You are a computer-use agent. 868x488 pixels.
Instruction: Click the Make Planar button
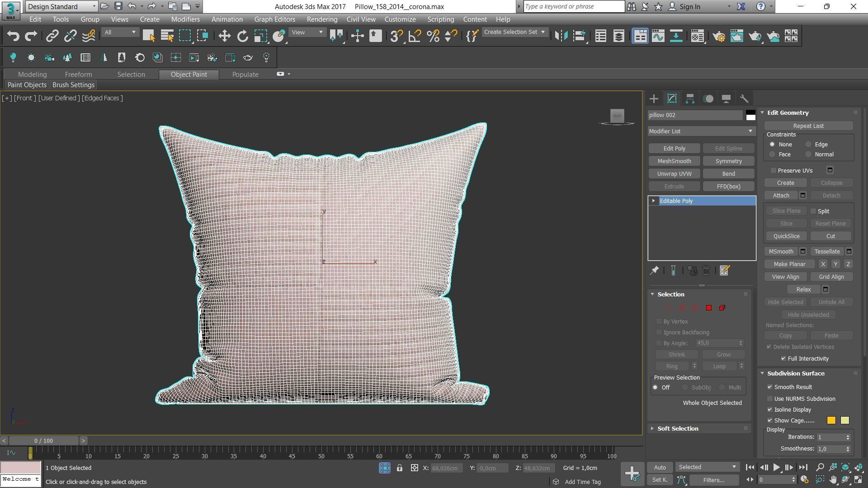[789, 264]
